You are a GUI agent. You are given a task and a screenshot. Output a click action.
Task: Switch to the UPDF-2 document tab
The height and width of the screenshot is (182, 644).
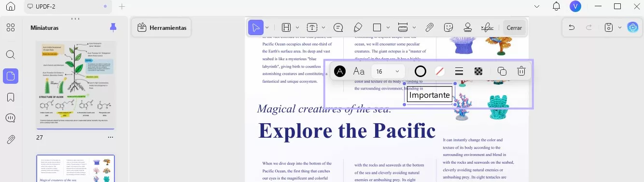click(x=67, y=6)
